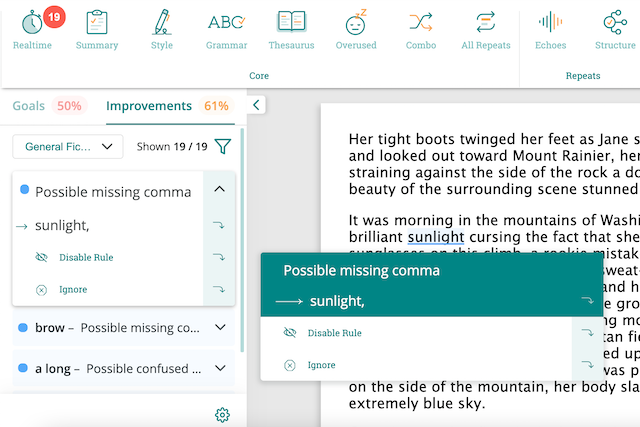Viewport: 640px width, 427px height.
Task: Expand the 'a long' confused word suggestion
Action: 220,368
